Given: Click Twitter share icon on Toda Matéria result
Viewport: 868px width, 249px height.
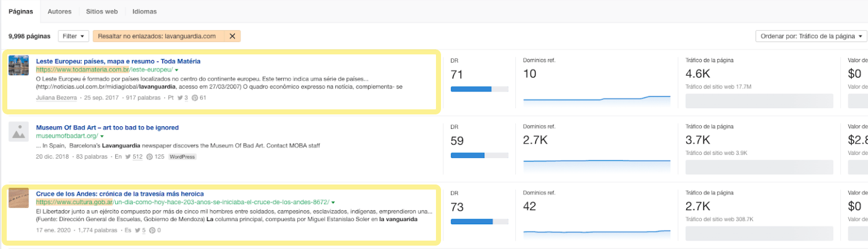Looking at the screenshot, I should click(x=178, y=98).
